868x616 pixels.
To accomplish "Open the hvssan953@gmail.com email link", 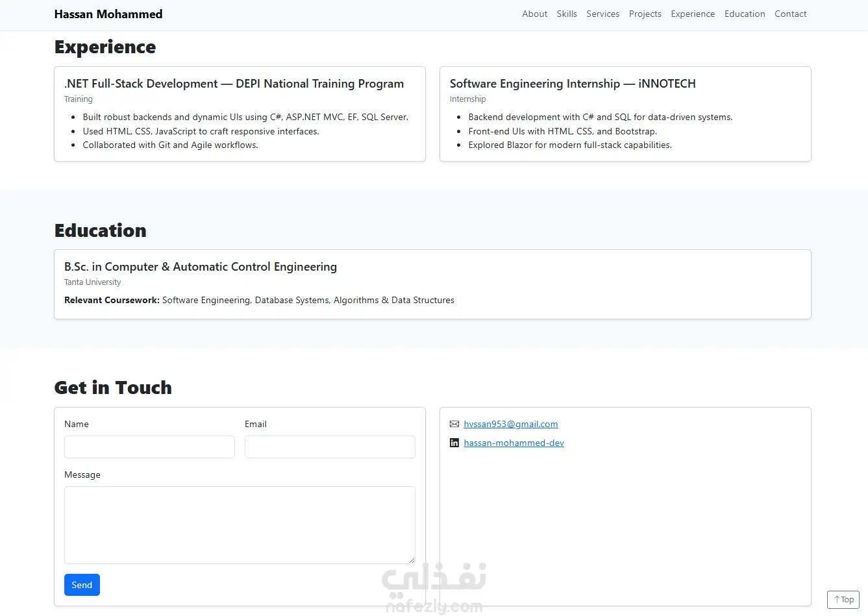I will tap(511, 425).
